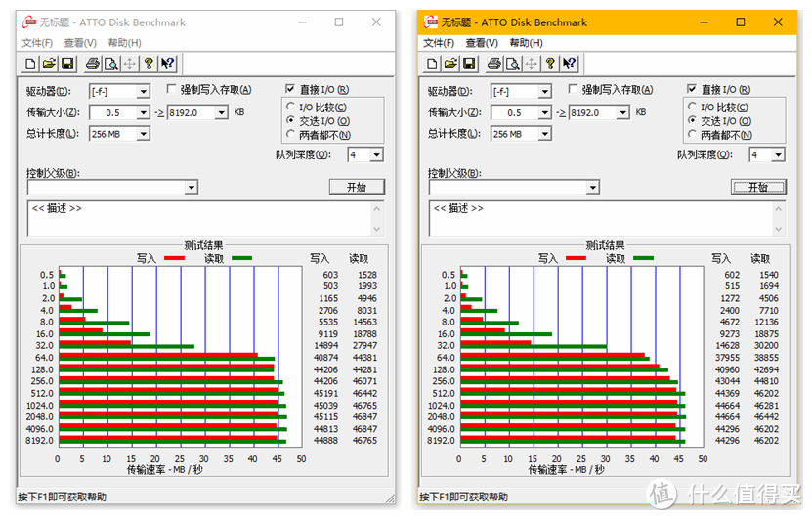Open the 控制父级 dropdown in left window
The width and height of the screenshot is (812, 520).
coord(192,187)
